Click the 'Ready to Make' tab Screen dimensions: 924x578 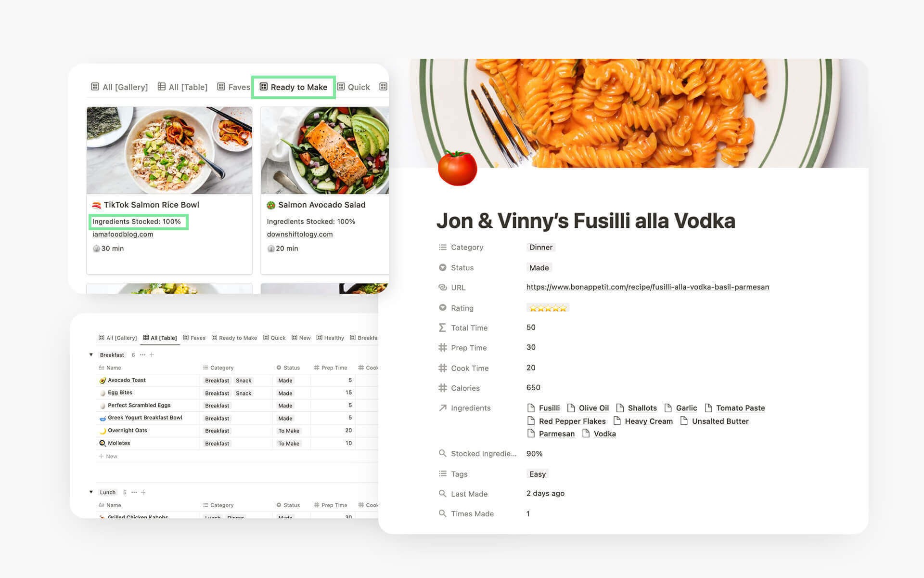294,87
